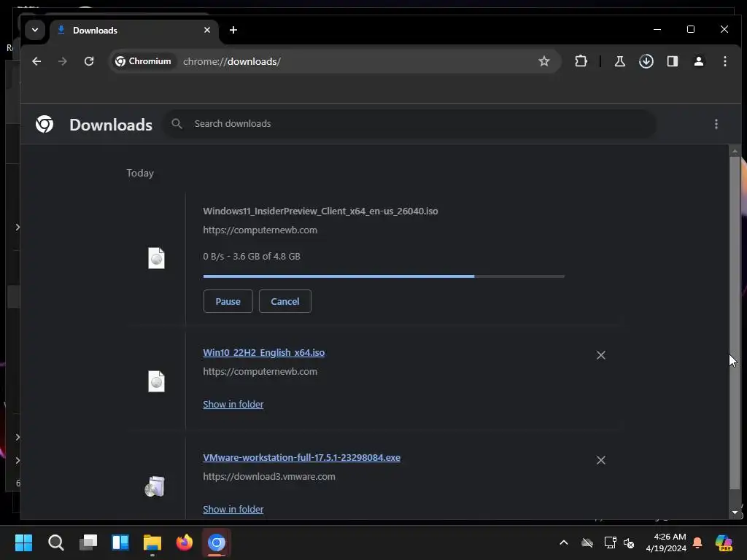Click the muted volume tray icon
This screenshot has height=560, width=747.
[x=629, y=542]
